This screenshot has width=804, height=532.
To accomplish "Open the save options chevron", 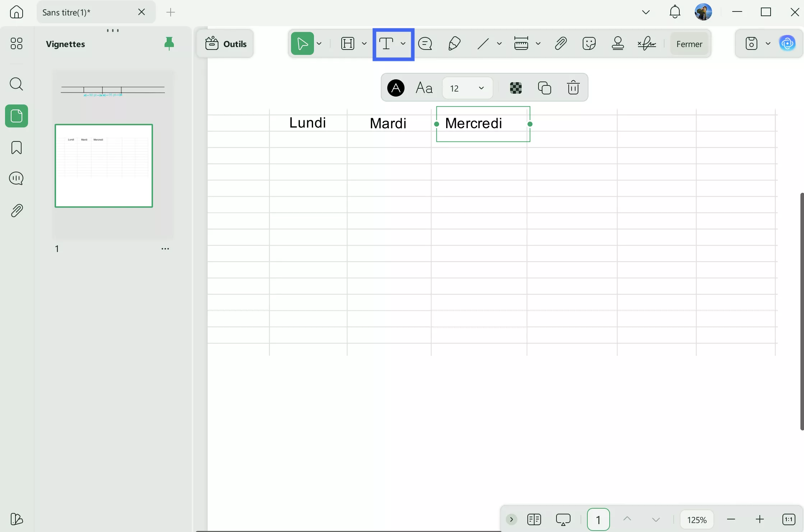I will [x=768, y=43].
